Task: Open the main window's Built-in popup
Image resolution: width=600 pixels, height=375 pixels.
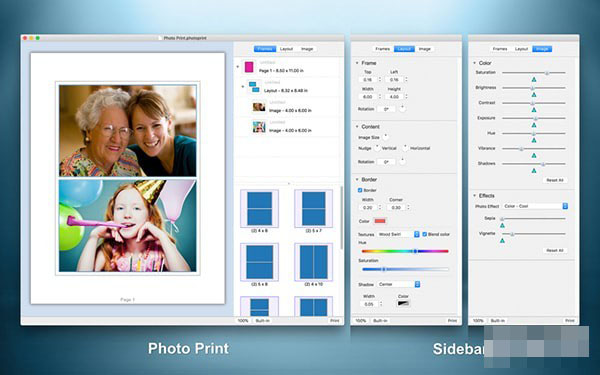Action: tap(262, 321)
